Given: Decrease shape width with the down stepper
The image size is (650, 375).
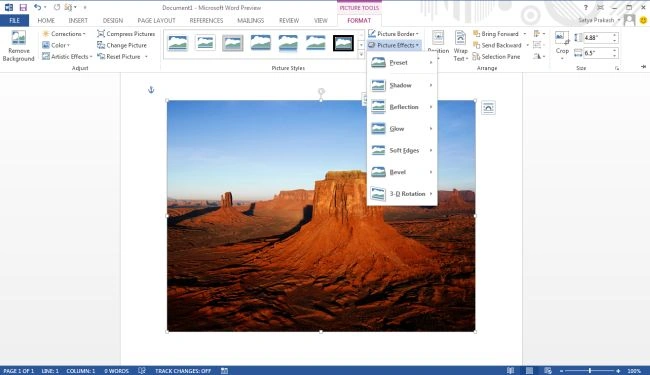Looking at the screenshot, I should point(615,56).
